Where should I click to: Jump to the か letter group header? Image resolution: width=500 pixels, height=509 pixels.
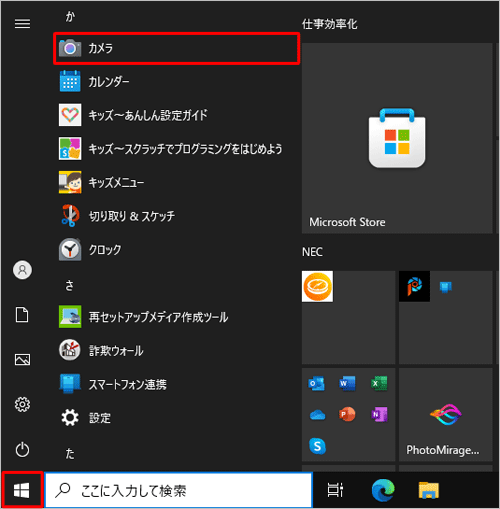70,16
